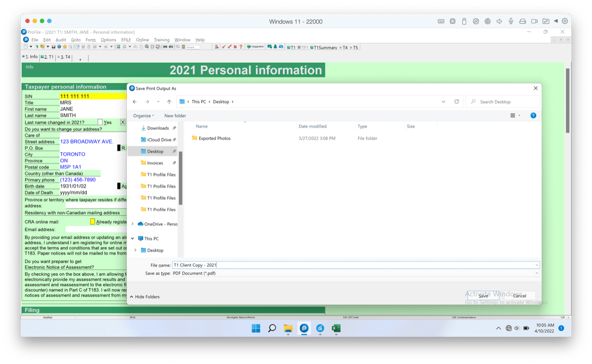592x364 pixels.
Task: Open the Audit menu
Action: [x=61, y=40]
